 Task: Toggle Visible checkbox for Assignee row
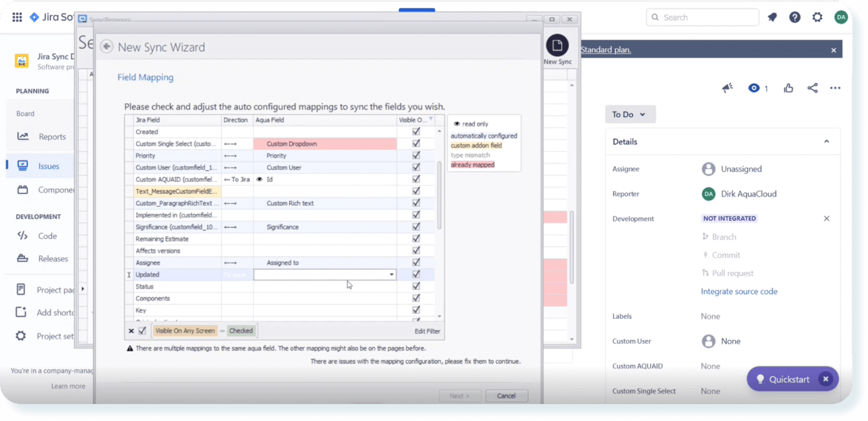coord(416,263)
